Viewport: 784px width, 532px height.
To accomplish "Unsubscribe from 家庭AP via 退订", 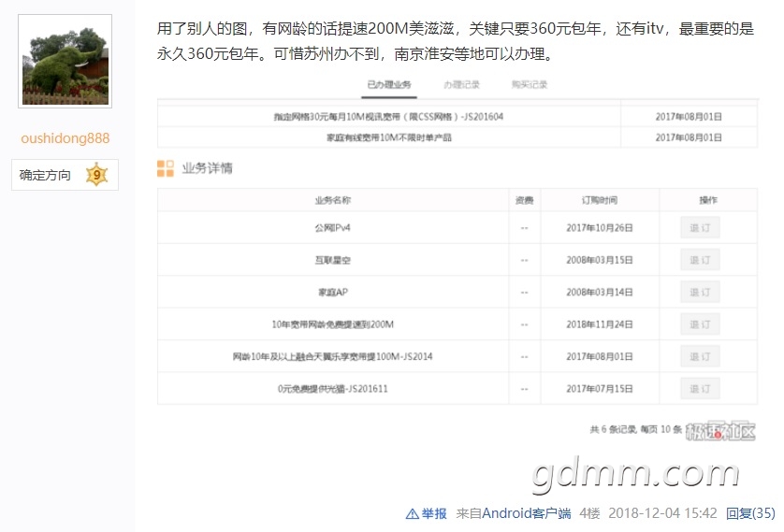I will tap(700, 293).
